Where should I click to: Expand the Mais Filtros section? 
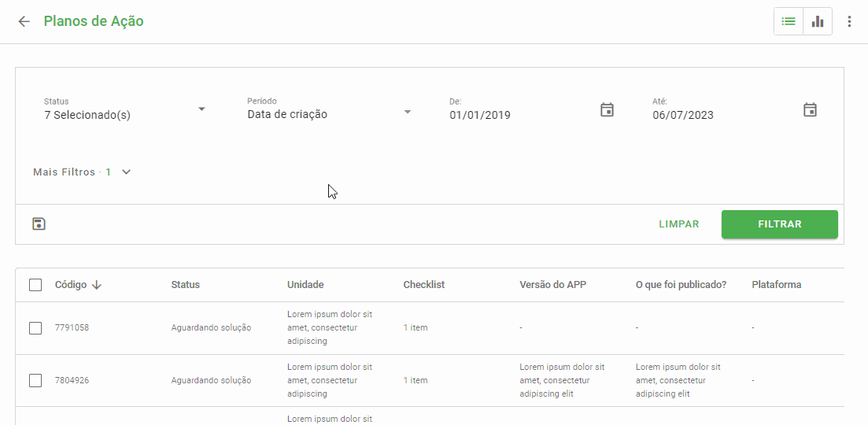pos(82,172)
